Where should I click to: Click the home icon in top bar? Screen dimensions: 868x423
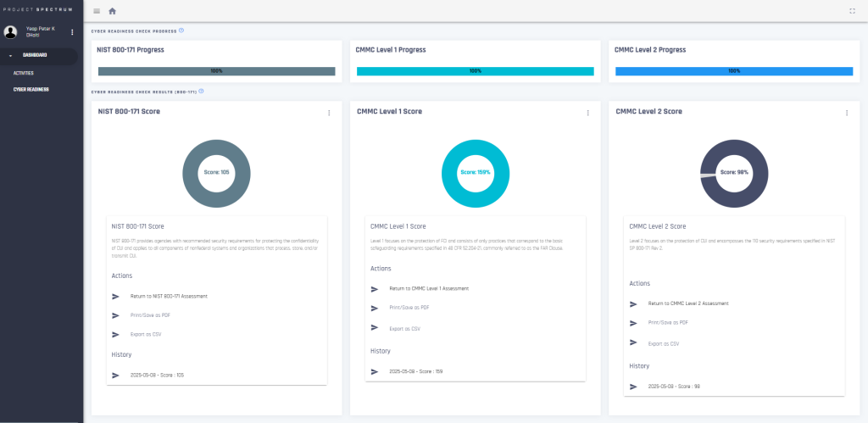coord(112,11)
